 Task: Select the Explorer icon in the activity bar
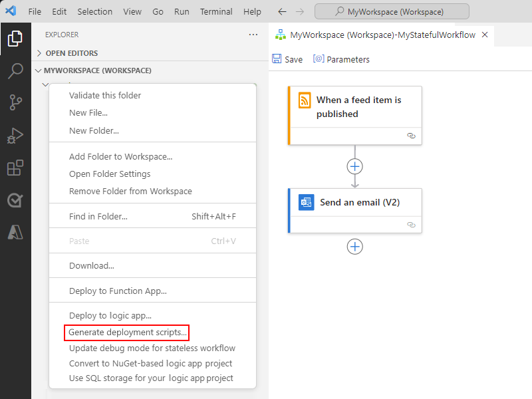(x=16, y=39)
